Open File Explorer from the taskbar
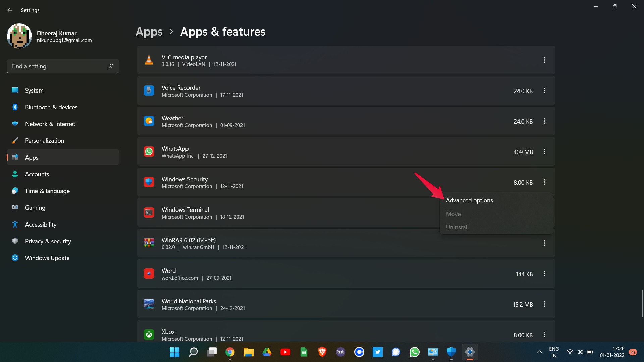Image resolution: width=644 pixels, height=362 pixels. [249, 352]
